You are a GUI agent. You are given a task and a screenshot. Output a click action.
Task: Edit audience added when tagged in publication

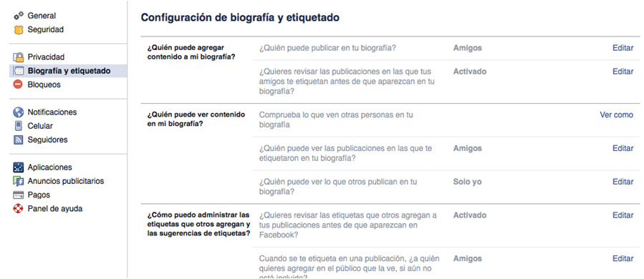tap(623, 259)
